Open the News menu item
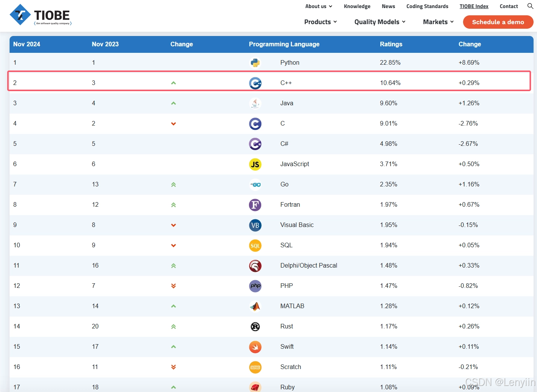The height and width of the screenshot is (392, 537). (x=388, y=6)
